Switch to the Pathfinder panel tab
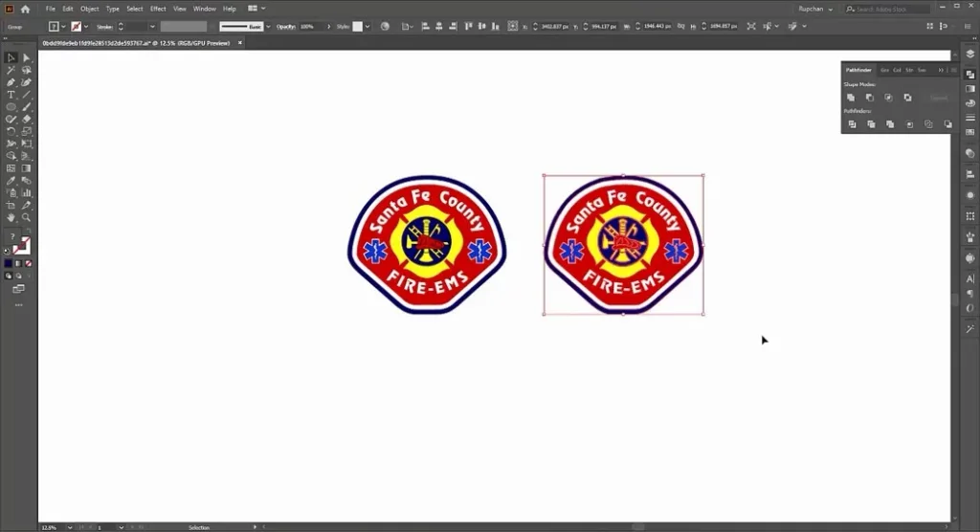 point(858,70)
